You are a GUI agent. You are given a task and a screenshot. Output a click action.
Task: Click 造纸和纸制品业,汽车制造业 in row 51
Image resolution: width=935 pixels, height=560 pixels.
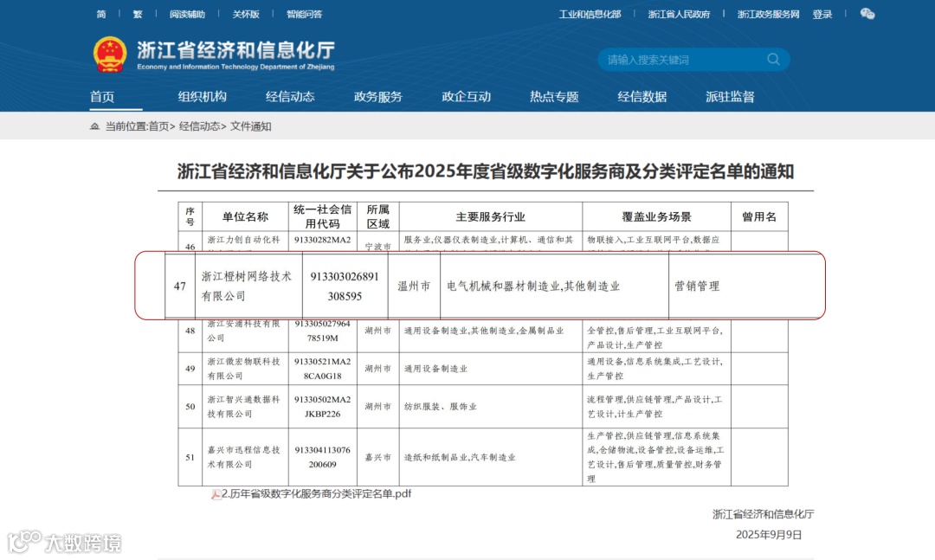[x=460, y=457]
